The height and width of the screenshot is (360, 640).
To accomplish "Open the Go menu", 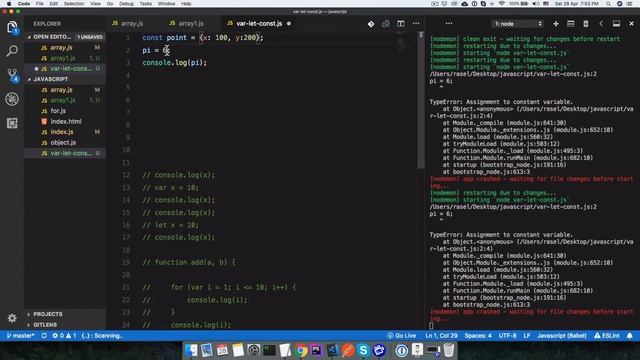I will coord(110,4).
